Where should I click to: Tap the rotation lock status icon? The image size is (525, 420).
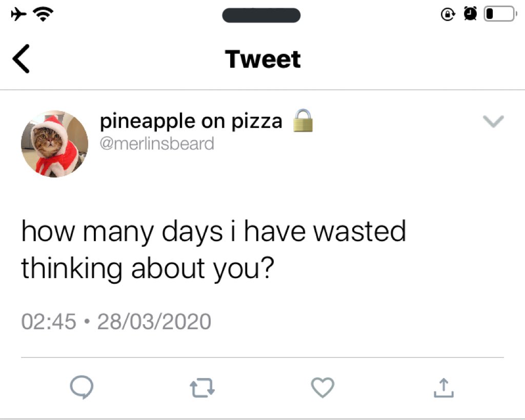(447, 15)
